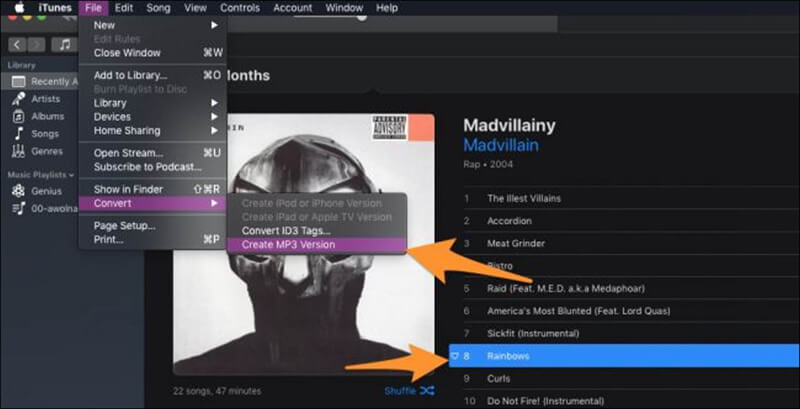
Task: Choose Print from File menu
Action: coord(153,239)
